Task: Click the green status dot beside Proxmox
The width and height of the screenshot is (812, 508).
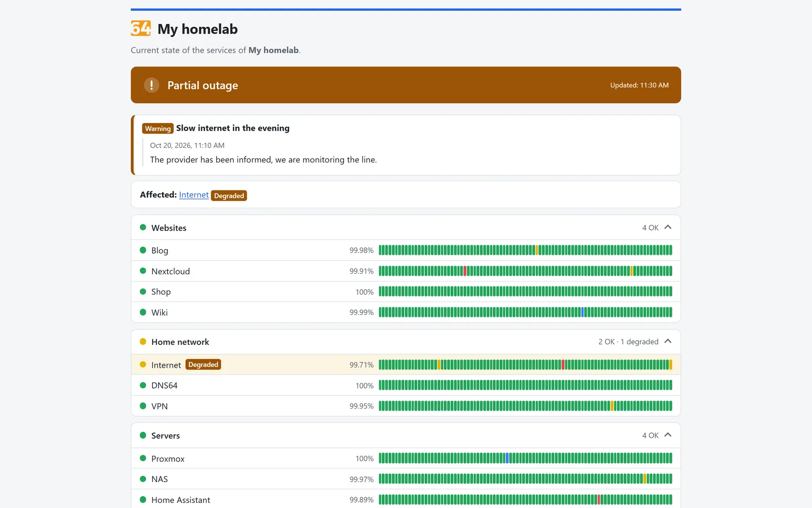Action: (143, 458)
